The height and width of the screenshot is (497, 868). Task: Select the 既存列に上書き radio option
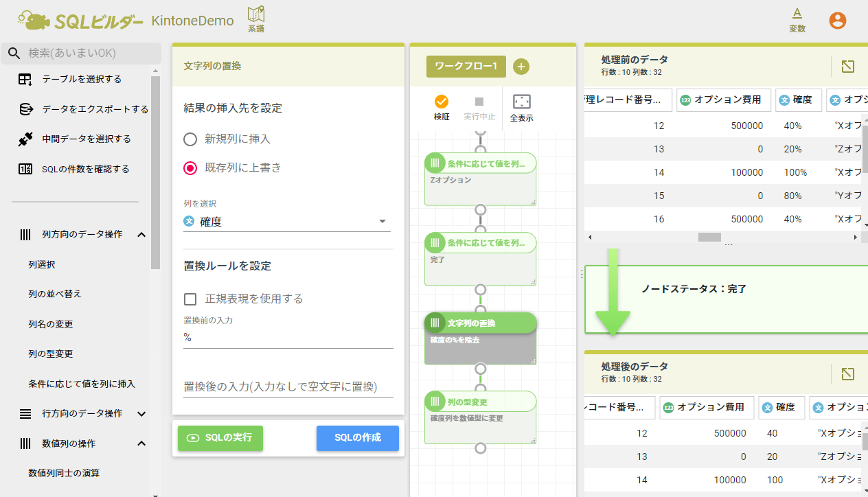click(x=190, y=167)
